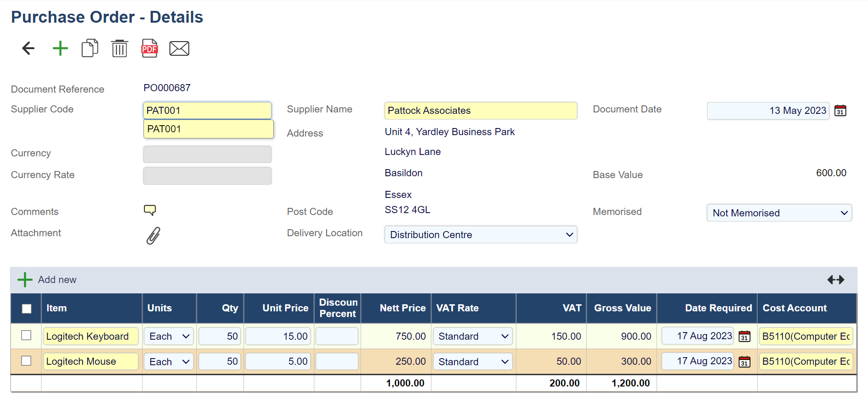Sort by Gross Value column header
This screenshot has width=868, height=403.
pos(622,308)
